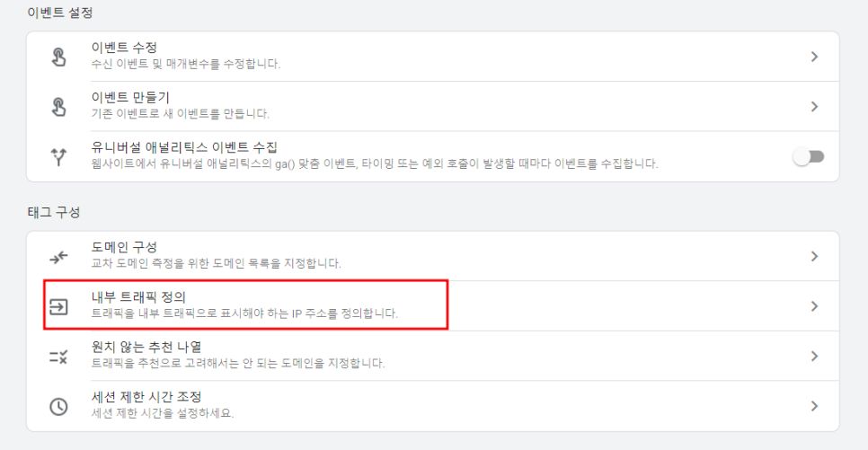Toggle 유니버설 애널리틱스 이벤트 수집 switch
Viewport: 868px width, 450px height.
point(809,156)
